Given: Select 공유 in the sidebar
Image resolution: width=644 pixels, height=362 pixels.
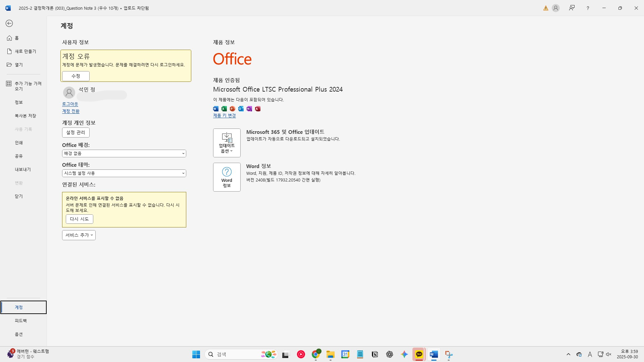Looking at the screenshot, I should 23,156.
